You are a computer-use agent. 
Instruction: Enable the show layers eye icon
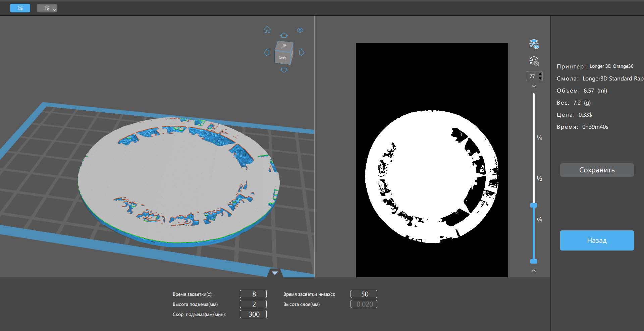click(x=534, y=44)
